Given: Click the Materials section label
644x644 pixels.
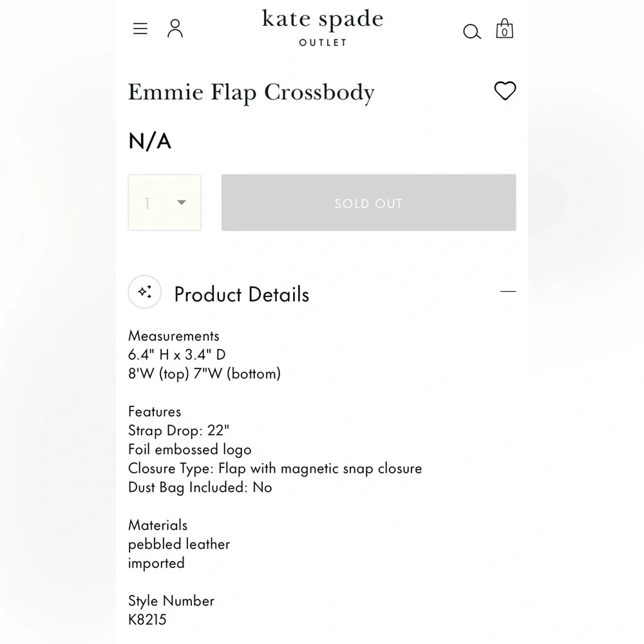Looking at the screenshot, I should pyautogui.click(x=158, y=525).
